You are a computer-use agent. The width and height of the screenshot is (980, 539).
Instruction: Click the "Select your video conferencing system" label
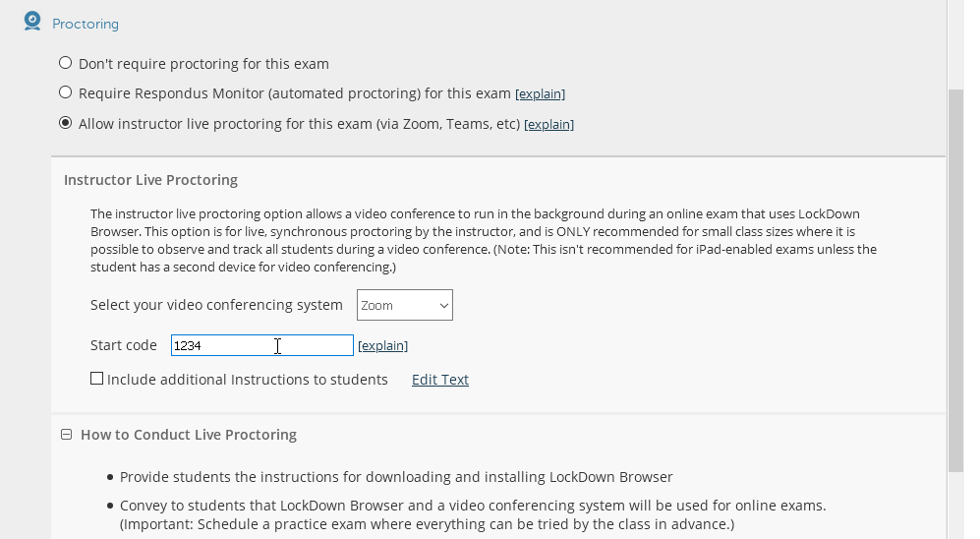[x=216, y=305]
